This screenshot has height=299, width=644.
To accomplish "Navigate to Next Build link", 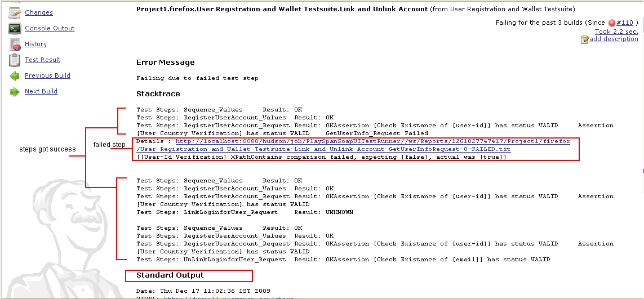I will [x=41, y=91].
